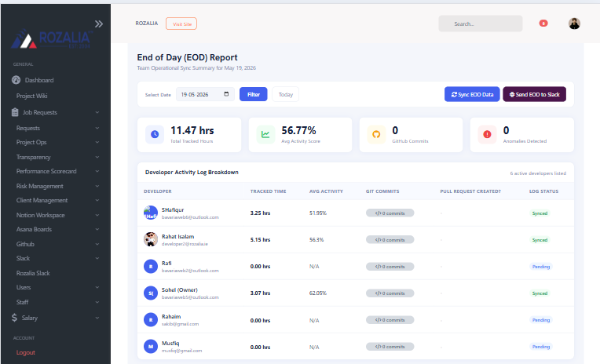
Task: Expand the Project Ops chevron
Action: click(97, 142)
